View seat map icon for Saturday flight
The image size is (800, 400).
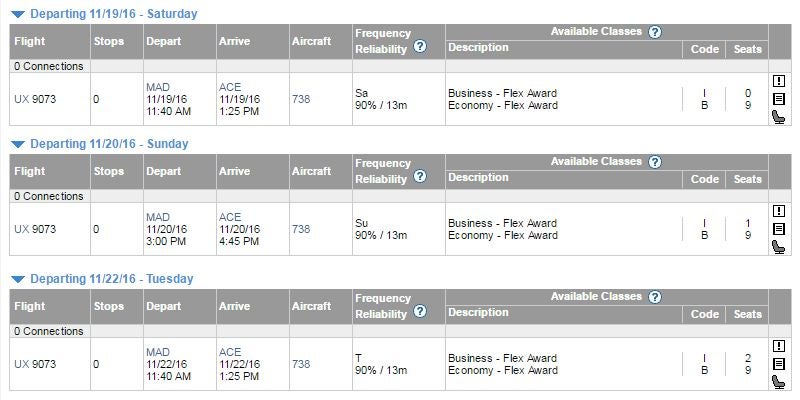[x=779, y=118]
